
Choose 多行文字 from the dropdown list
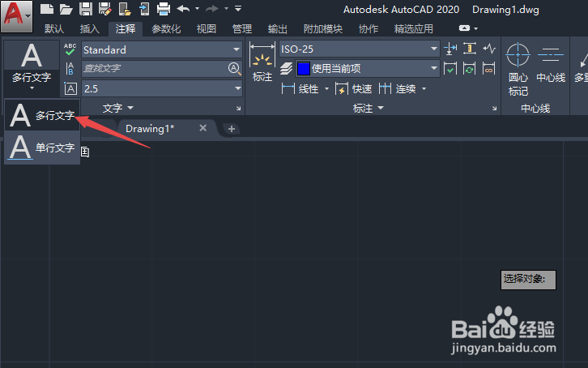pyautogui.click(x=42, y=115)
